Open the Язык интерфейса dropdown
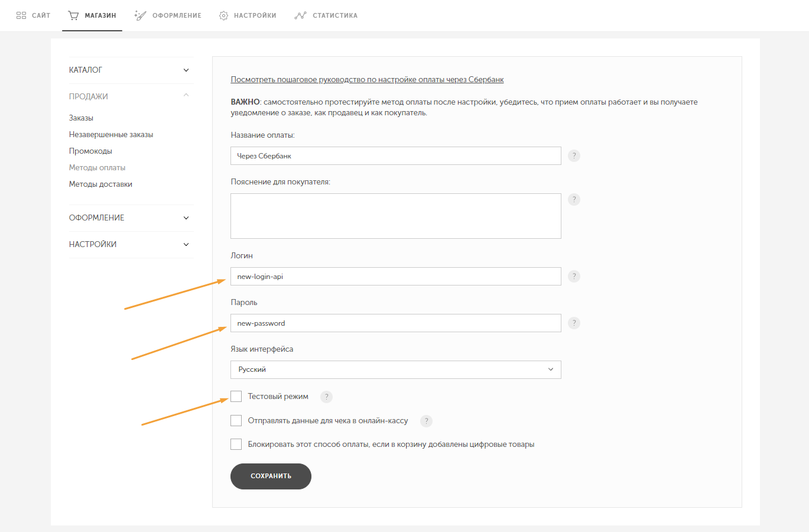 pos(395,369)
